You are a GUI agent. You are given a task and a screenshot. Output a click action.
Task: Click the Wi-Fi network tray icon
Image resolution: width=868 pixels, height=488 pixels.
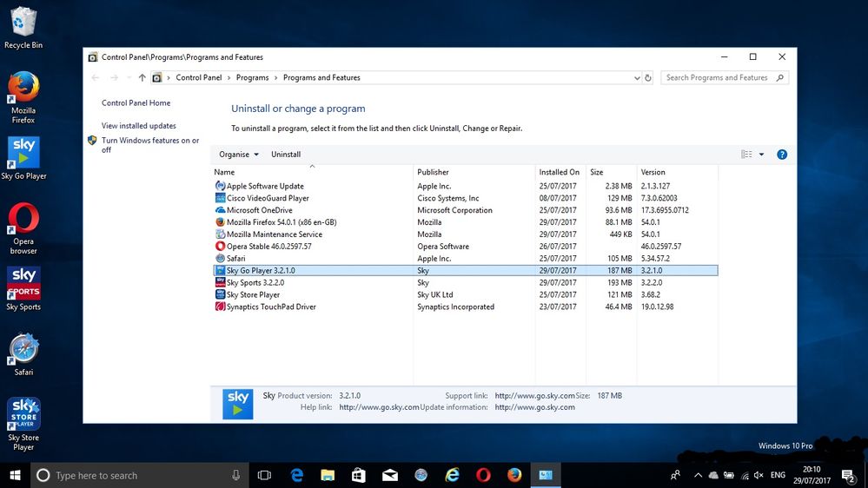tap(745, 475)
